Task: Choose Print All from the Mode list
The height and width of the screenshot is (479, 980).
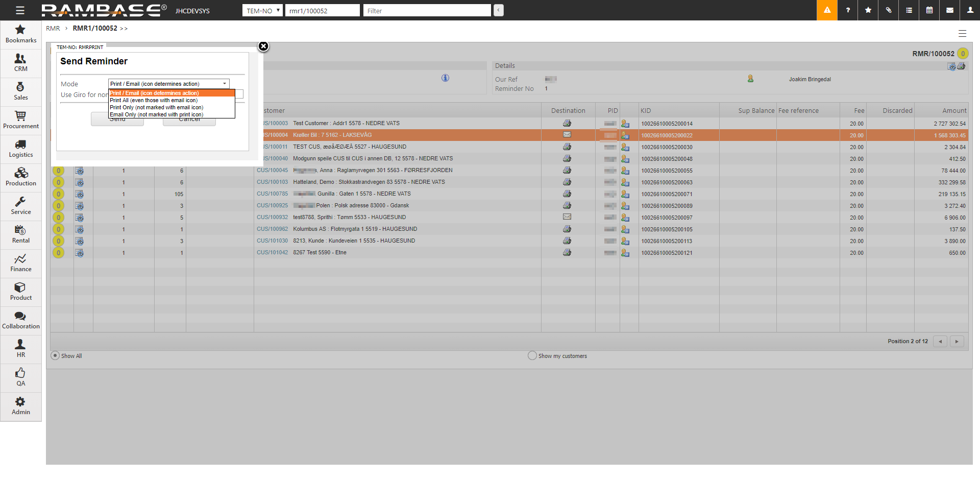Action: [154, 101]
